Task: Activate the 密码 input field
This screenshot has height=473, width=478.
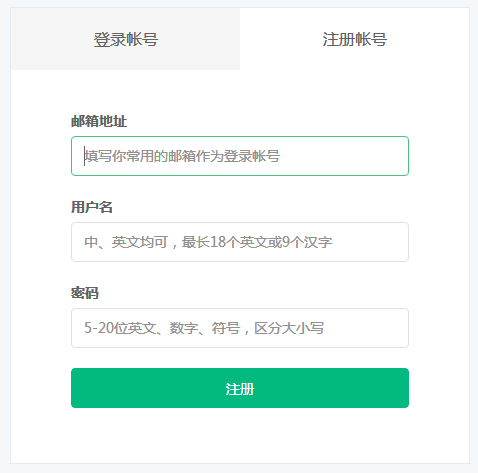Action: (x=240, y=328)
